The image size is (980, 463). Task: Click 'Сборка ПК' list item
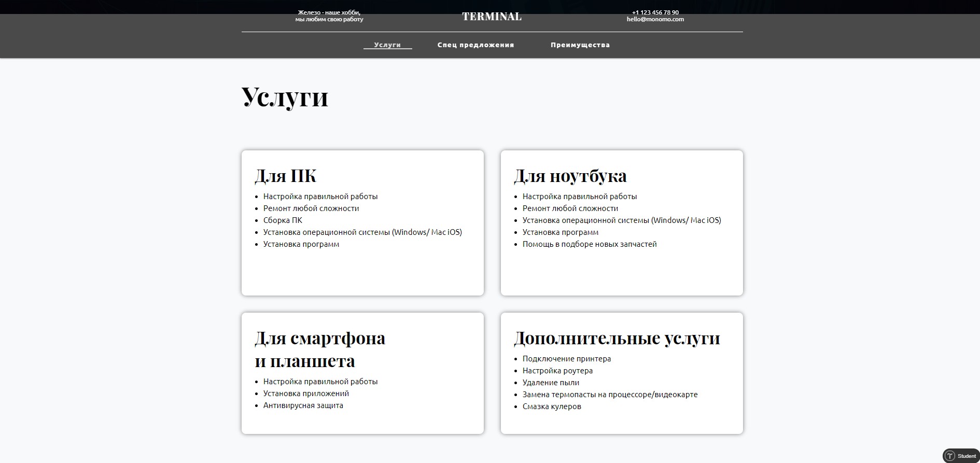coord(283,220)
